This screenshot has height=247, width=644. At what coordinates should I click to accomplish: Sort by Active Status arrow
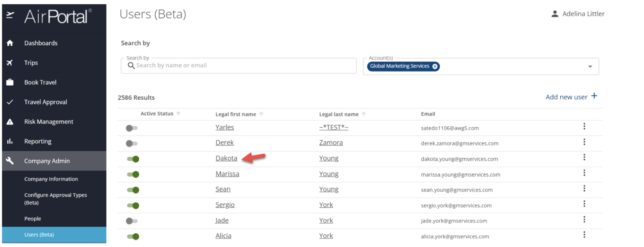178,114
